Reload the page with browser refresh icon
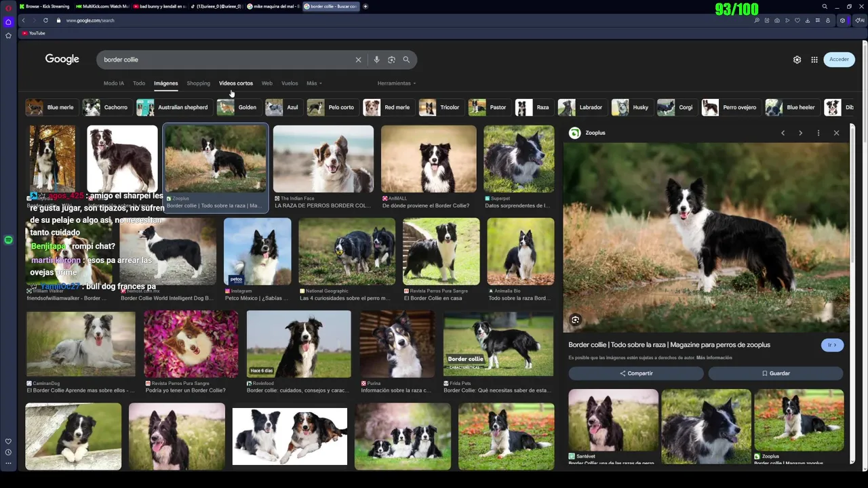This screenshot has height=488, width=868. [x=45, y=20]
